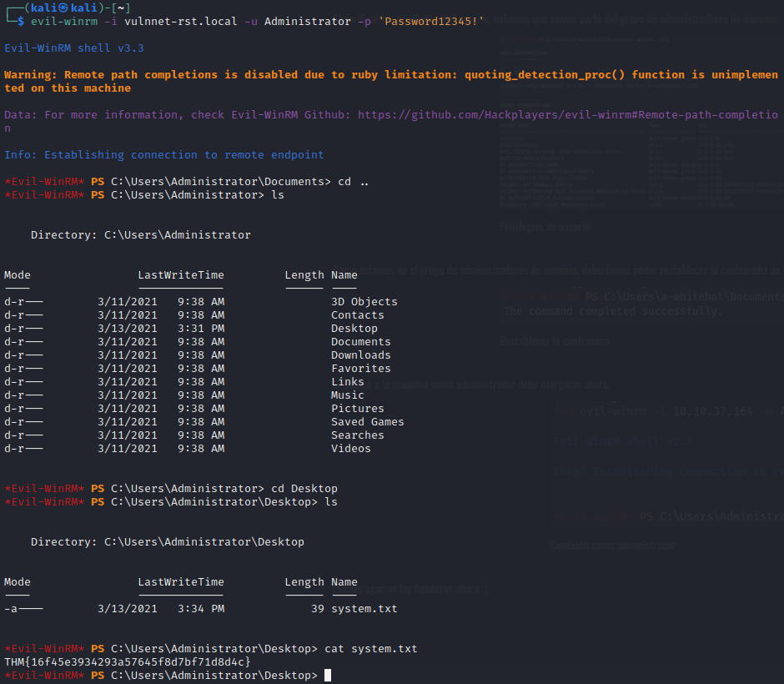Viewport: 784px width, 684px height.
Task: Click the cd Desktop command text
Action: click(x=304, y=489)
